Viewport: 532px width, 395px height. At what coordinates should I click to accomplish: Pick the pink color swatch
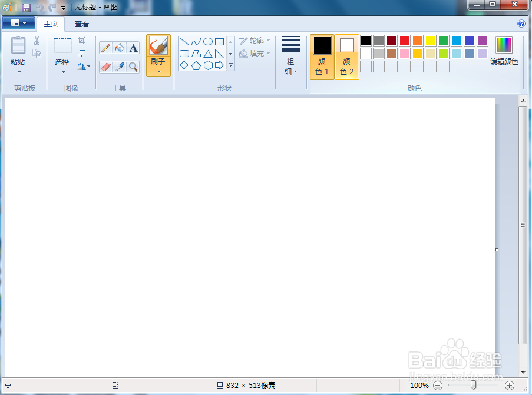coord(404,54)
